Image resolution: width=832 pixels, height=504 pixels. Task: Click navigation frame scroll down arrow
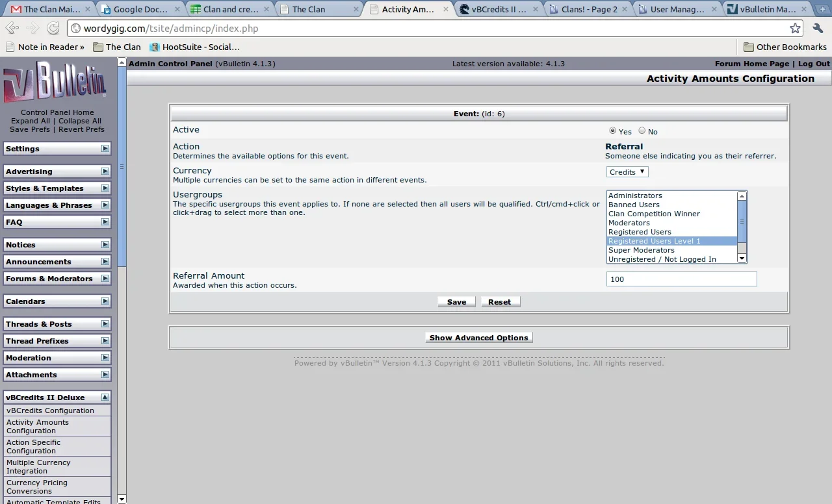coord(122,499)
